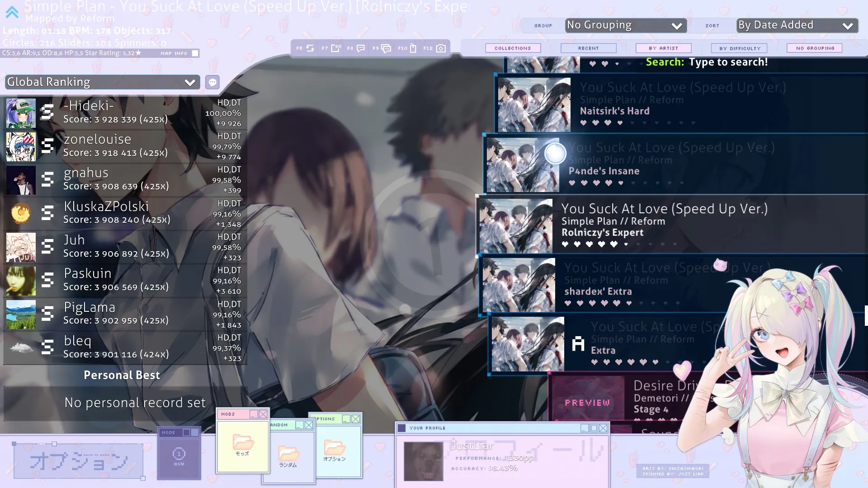Open the Random folder icon

pos(288,453)
